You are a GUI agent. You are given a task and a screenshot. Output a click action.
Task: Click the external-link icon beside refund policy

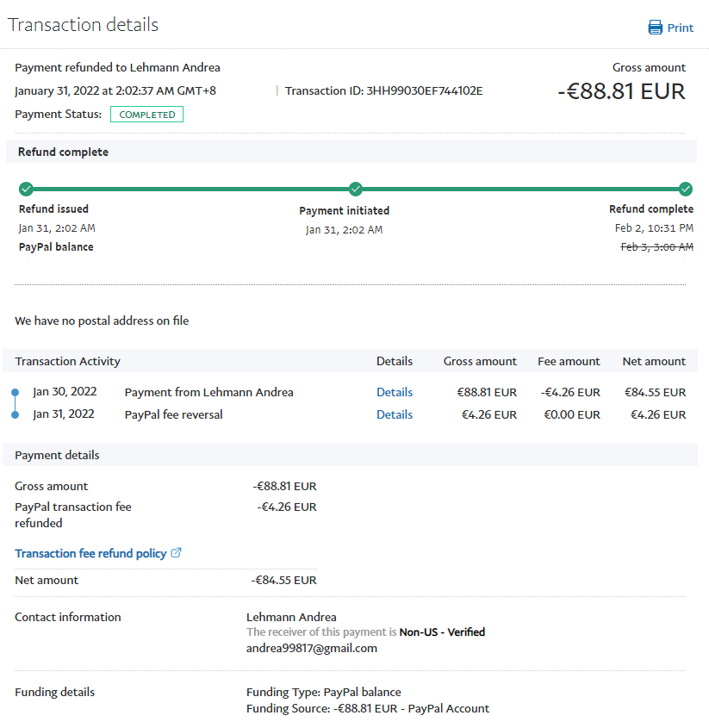(x=177, y=553)
